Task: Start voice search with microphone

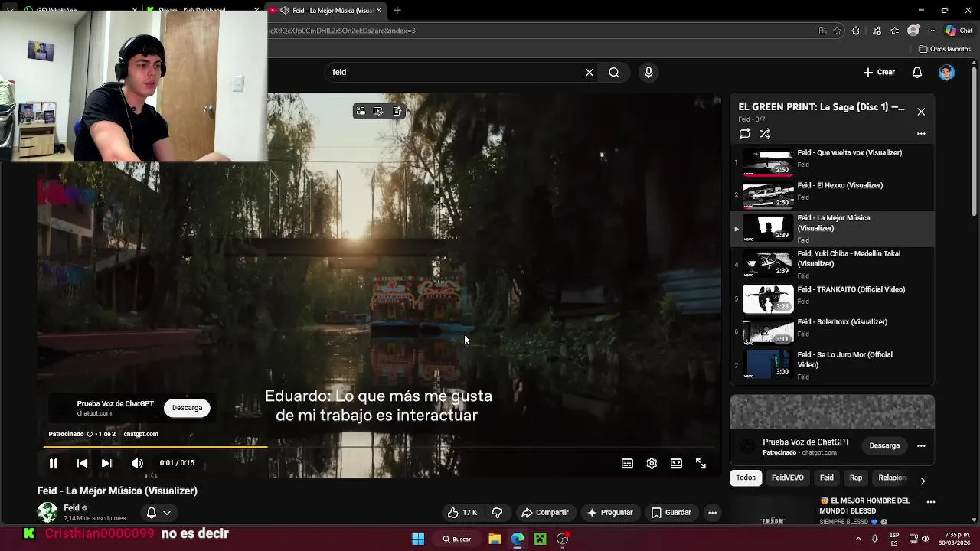Action: (x=648, y=72)
